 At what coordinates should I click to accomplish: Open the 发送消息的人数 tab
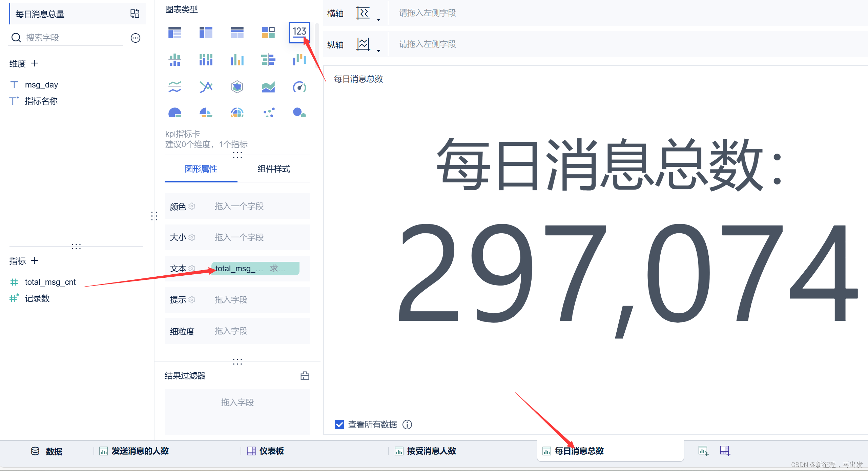point(134,451)
